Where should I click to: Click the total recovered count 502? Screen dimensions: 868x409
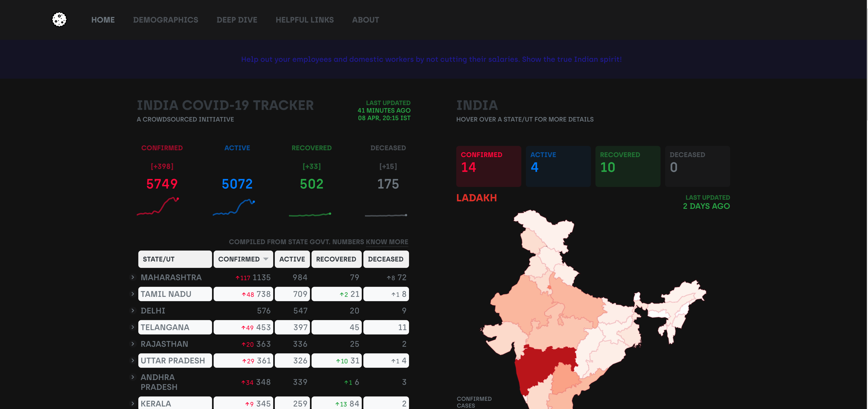click(x=312, y=184)
